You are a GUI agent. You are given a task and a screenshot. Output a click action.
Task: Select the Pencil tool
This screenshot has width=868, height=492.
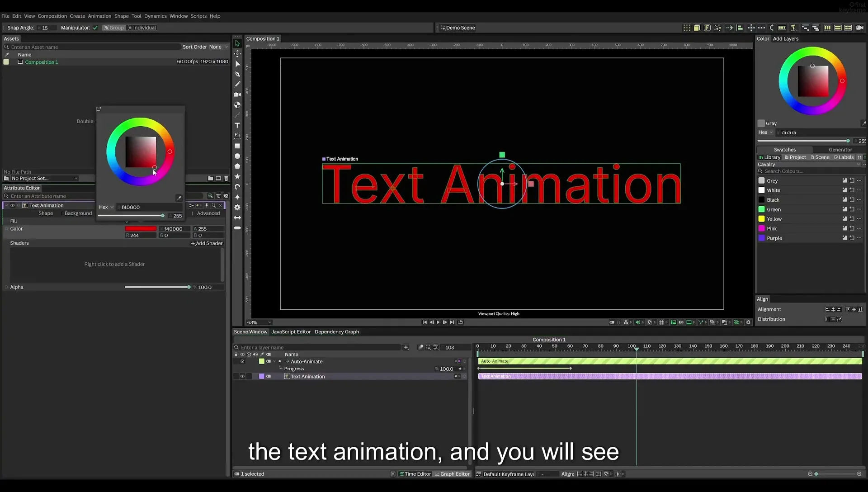point(237,84)
